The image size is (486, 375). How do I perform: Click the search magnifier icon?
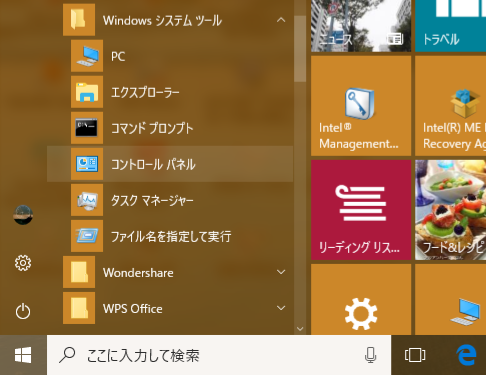pyautogui.click(x=67, y=355)
